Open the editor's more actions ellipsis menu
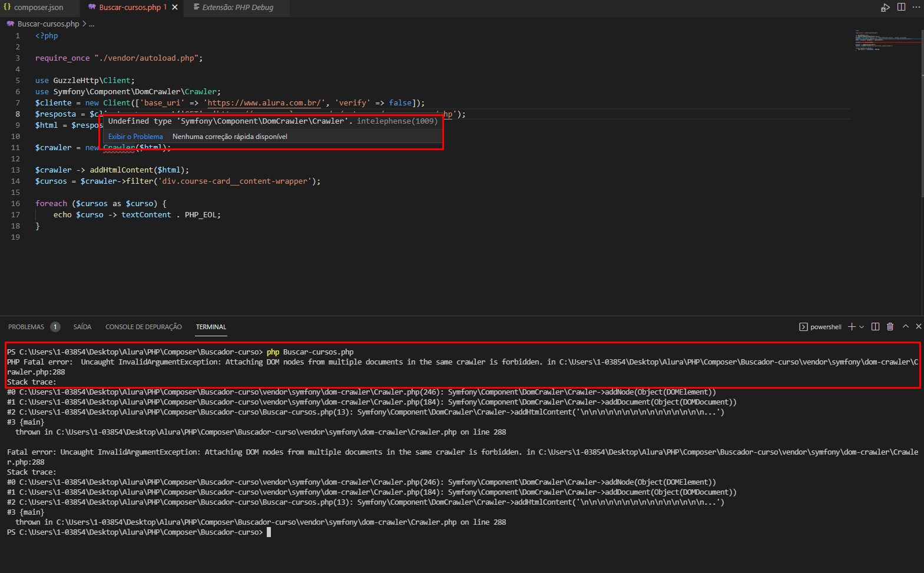This screenshot has height=573, width=924. point(916,7)
